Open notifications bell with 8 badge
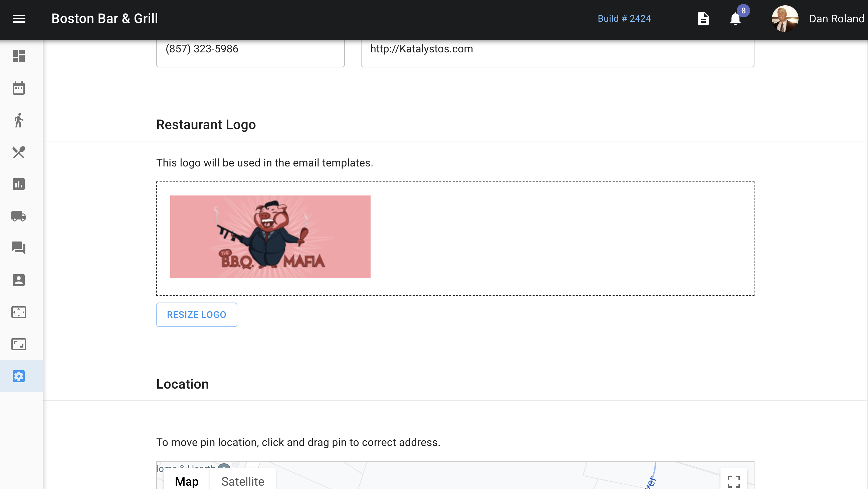The width and height of the screenshot is (868, 489). [x=735, y=19]
